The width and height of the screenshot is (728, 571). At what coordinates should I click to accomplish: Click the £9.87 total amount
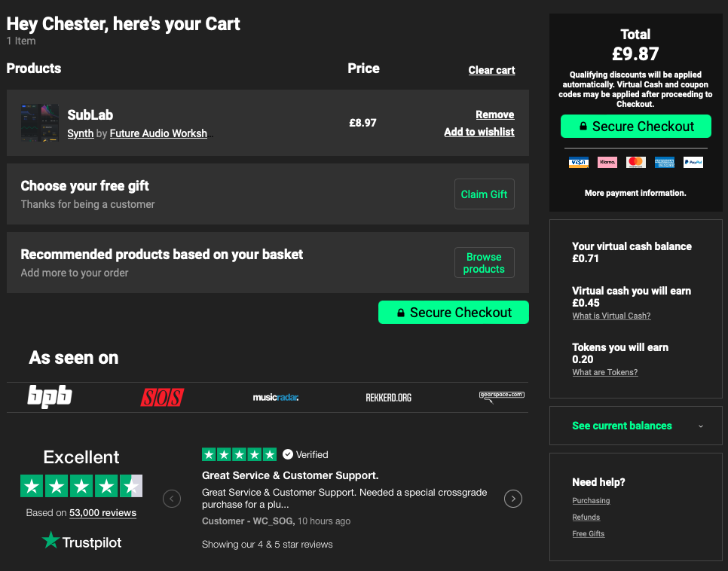[x=635, y=53]
